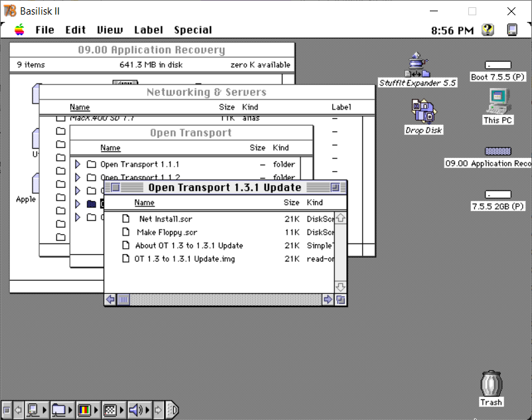Expand the disclosure triangle beside the highlighted dark folder
The image size is (532, 420).
tap(78, 204)
